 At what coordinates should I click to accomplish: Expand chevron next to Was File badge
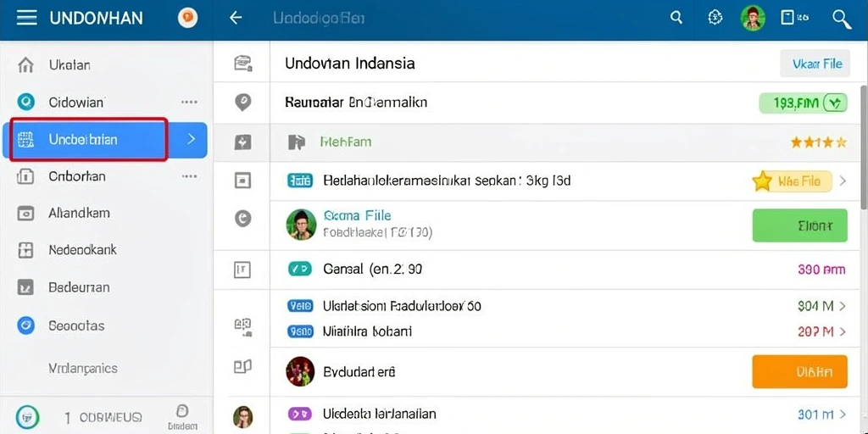pyautogui.click(x=843, y=181)
